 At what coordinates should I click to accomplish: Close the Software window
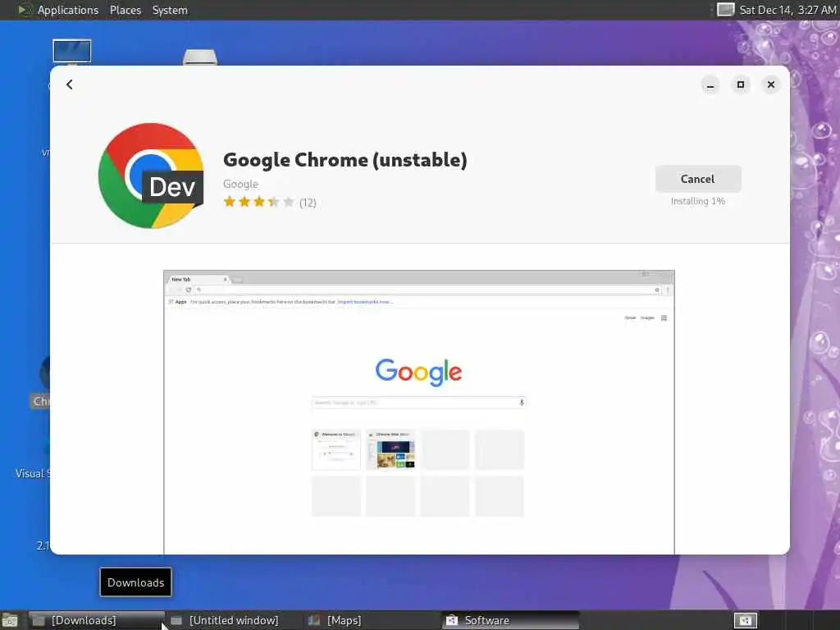point(771,84)
